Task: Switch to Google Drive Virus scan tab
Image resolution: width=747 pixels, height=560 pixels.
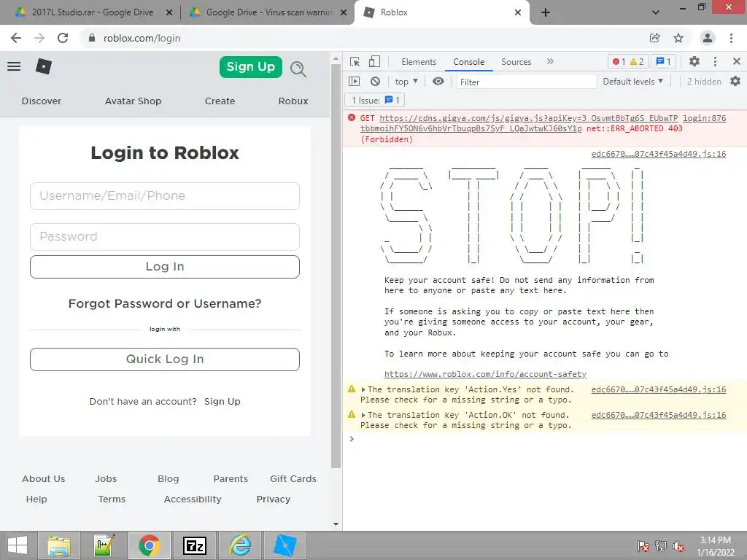Action: 268,12
